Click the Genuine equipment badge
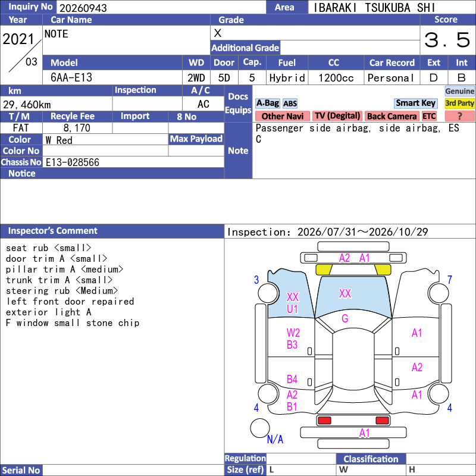 coord(459,91)
